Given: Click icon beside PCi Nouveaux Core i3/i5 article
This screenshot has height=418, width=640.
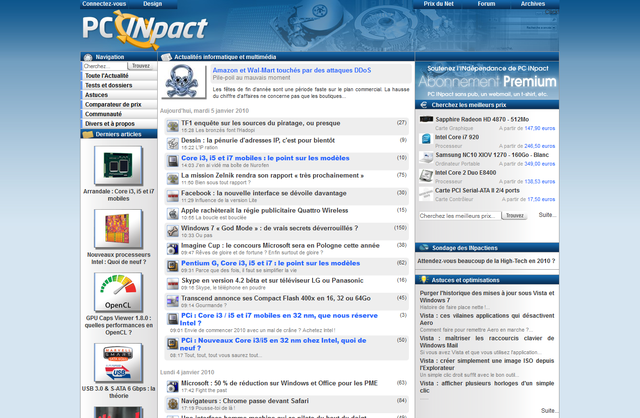Looking at the screenshot, I should (173, 344).
